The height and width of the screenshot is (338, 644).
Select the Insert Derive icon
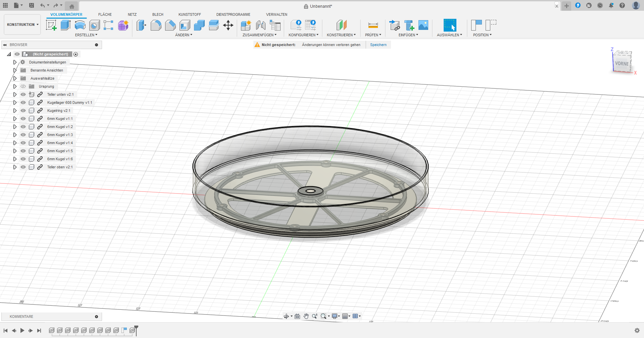394,25
